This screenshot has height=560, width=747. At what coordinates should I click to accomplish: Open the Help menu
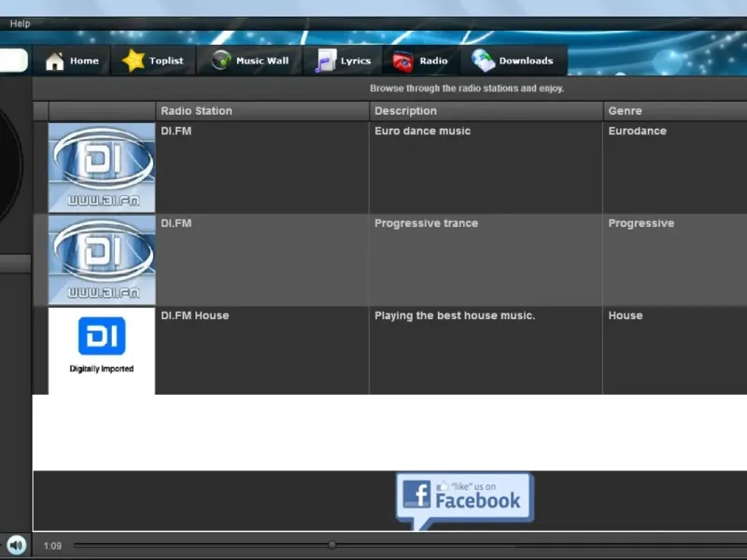point(20,23)
